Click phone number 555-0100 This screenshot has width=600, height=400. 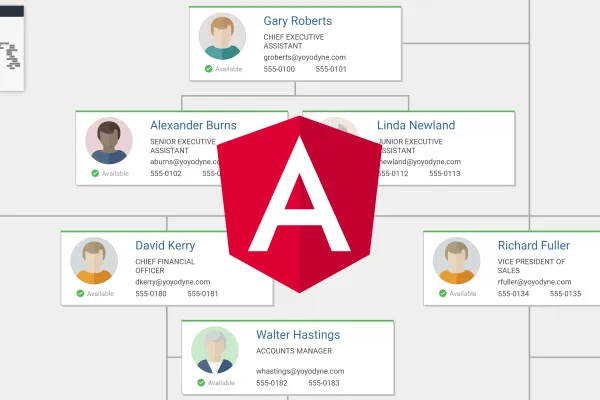pos(279,69)
